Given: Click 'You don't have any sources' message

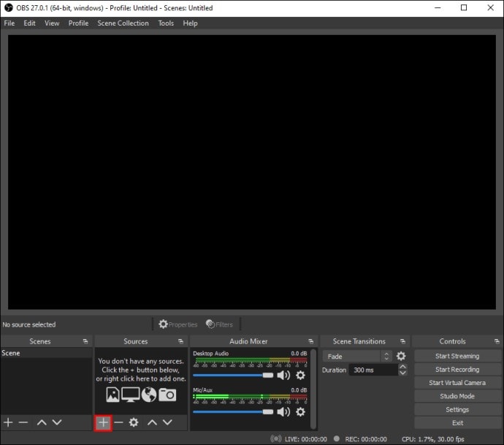Looking at the screenshot, I should click(141, 370).
